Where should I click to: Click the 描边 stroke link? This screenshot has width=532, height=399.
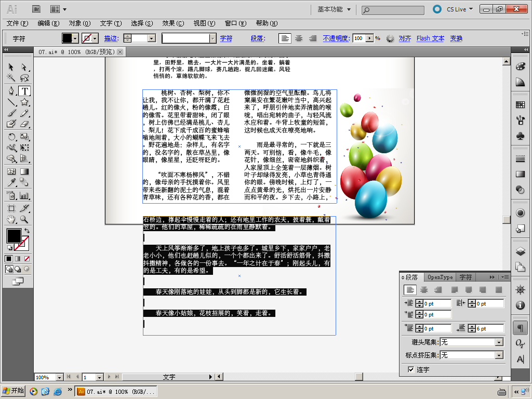[x=111, y=38]
